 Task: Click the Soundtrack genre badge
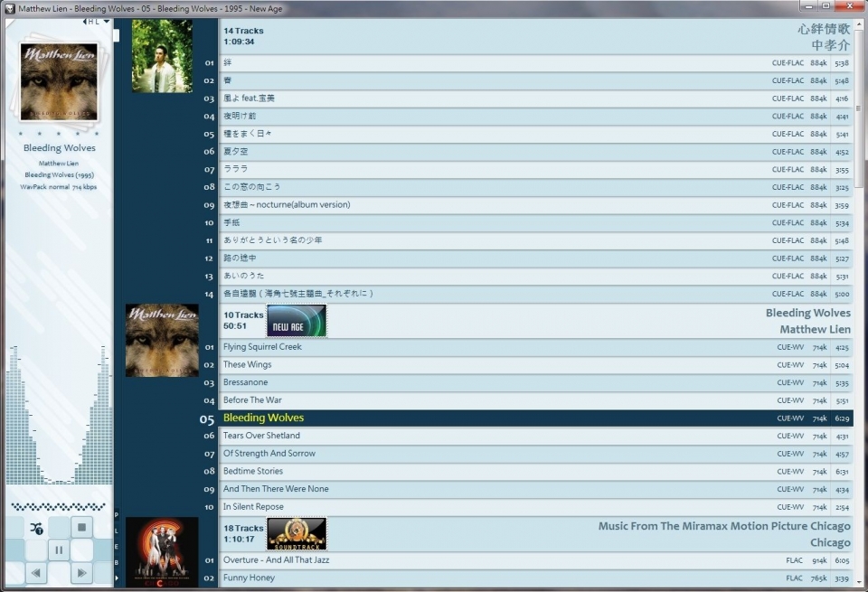click(296, 534)
